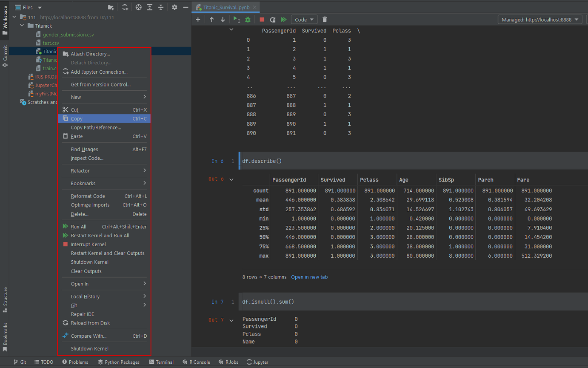Open the Files panel settings gear
This screenshot has height=368, width=588.
tap(174, 7)
